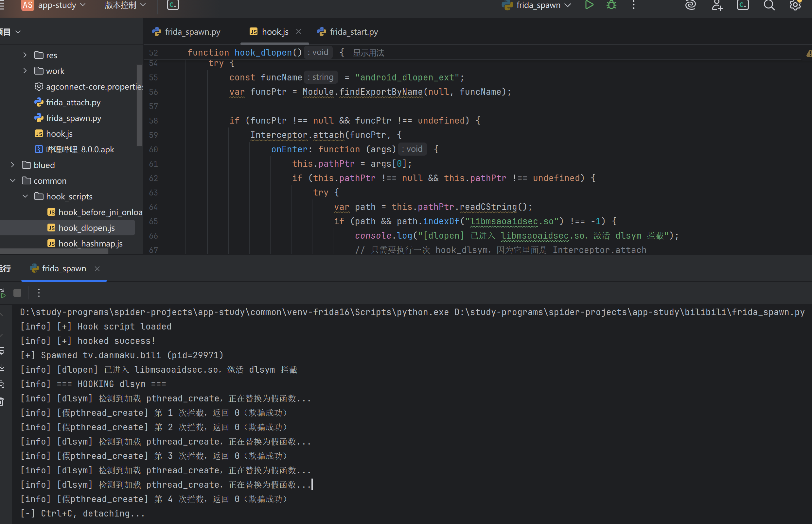Open the frida_spawn run configuration dropdown

point(536,5)
